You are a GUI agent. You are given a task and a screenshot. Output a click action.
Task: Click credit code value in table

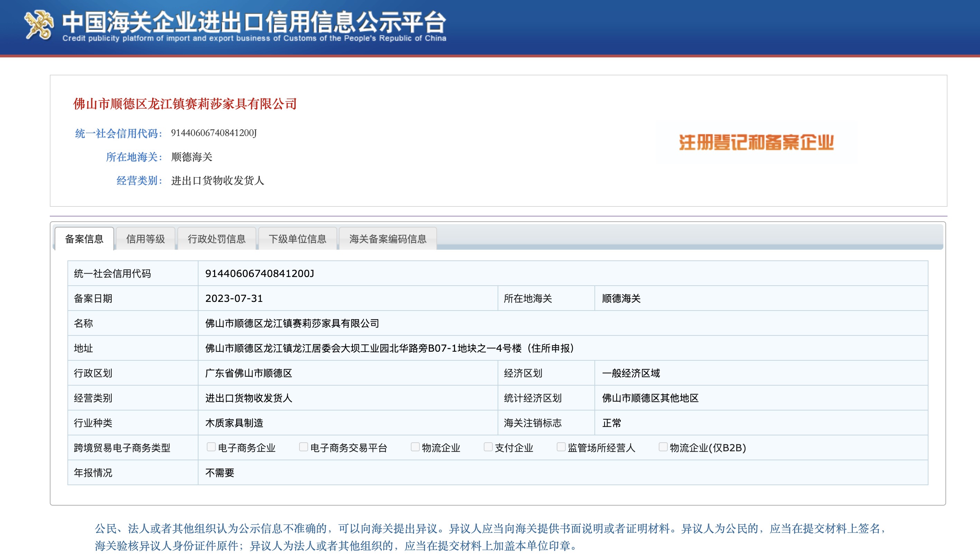(x=259, y=274)
